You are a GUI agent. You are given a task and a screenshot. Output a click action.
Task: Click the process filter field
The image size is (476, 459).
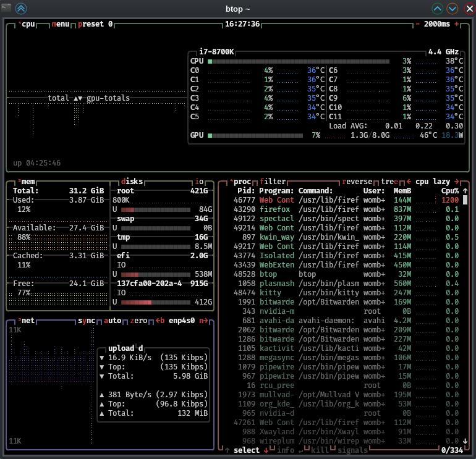coord(273,182)
